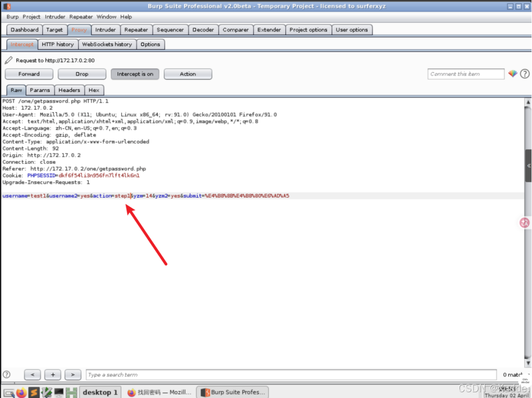Image resolution: width=532 pixels, height=398 pixels.
Task: Click the PHPSESSID cookie value
Action: coord(99,175)
